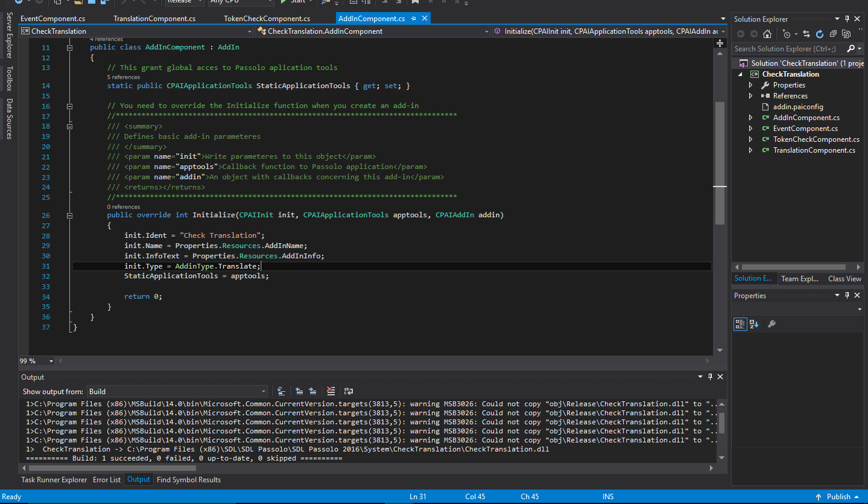Viewport: 868px width, 504px height.
Task: Click the Publish up-arrow icon in status bar
Action: pyautogui.click(x=818, y=497)
